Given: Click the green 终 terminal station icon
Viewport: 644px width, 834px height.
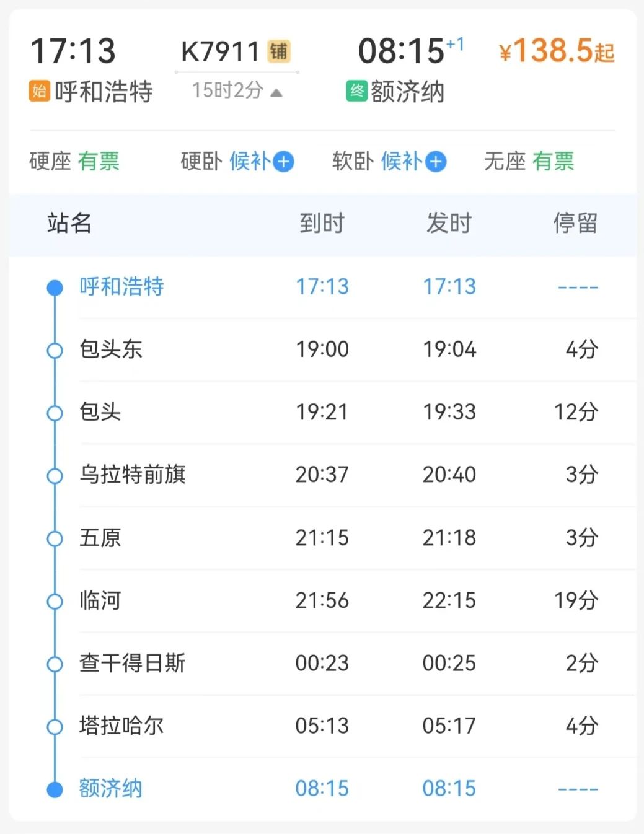Looking at the screenshot, I should 356,92.
